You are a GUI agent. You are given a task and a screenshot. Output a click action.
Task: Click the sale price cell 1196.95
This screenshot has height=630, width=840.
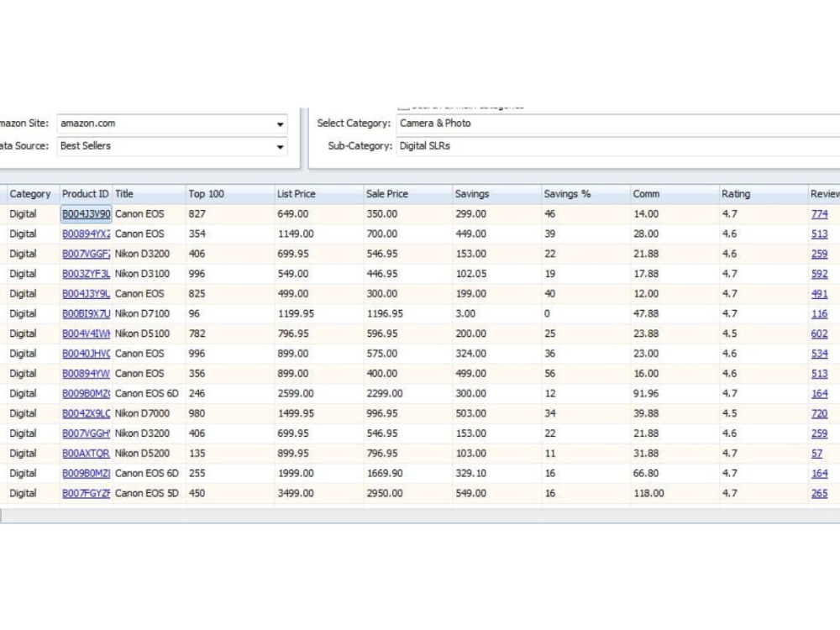click(x=408, y=314)
